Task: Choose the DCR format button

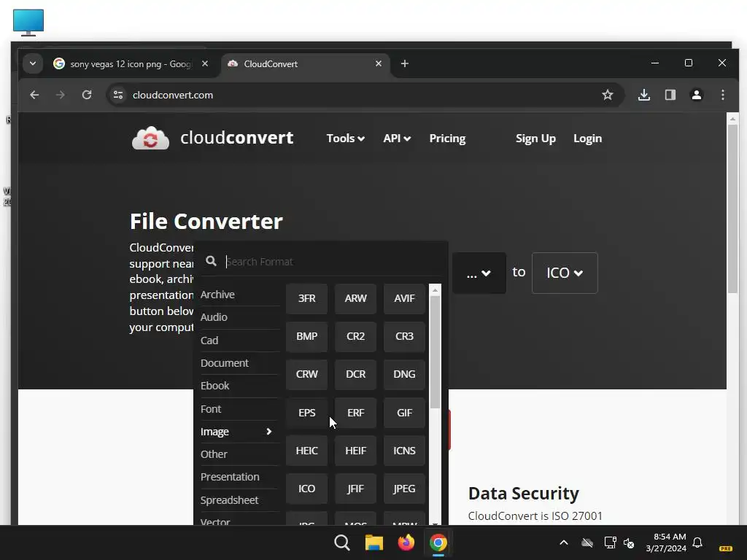Action: 355,374
